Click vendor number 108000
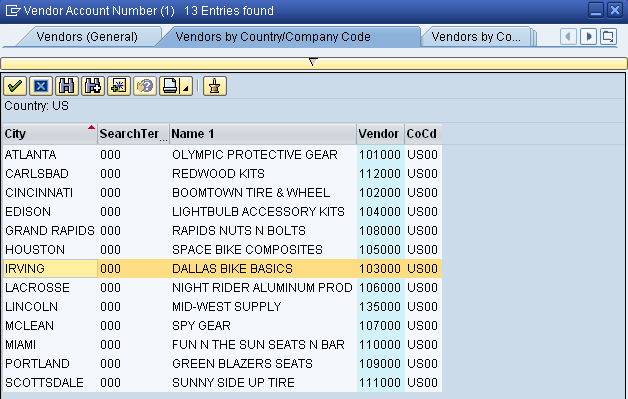Image resolution: width=628 pixels, height=399 pixels. click(x=380, y=231)
